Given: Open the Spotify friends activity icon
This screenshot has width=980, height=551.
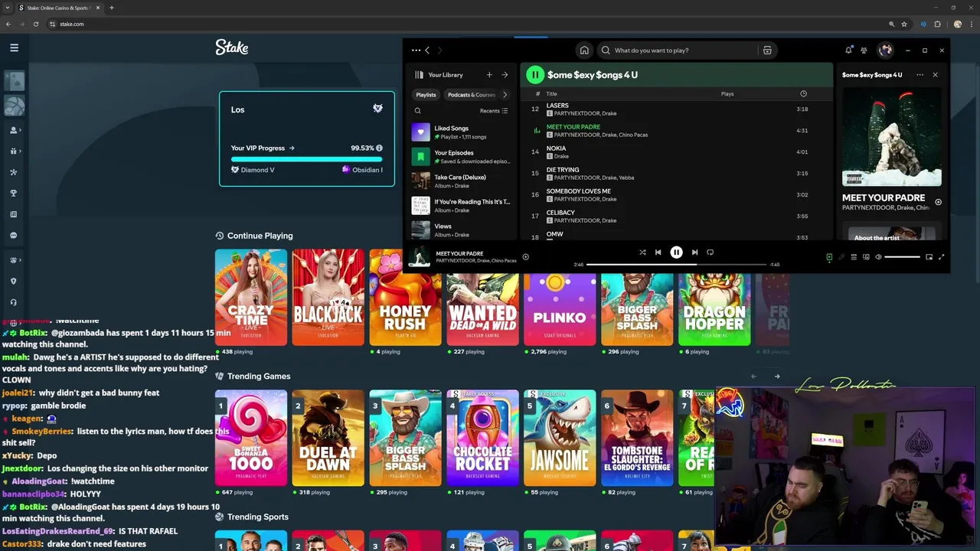Looking at the screenshot, I should (864, 51).
